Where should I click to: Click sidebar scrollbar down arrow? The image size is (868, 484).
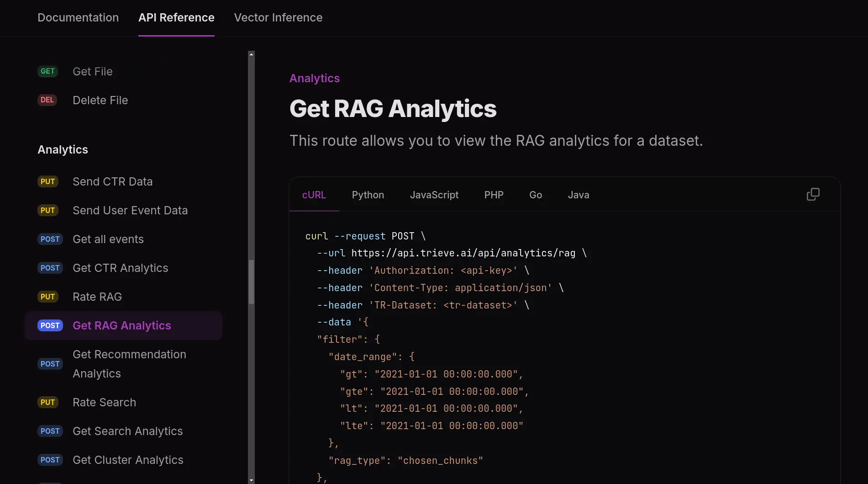[251, 480]
